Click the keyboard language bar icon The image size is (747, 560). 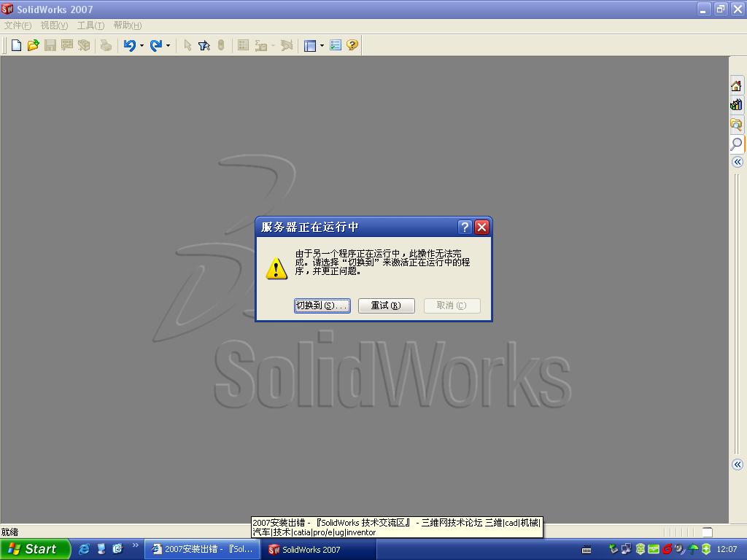pyautogui.click(x=587, y=550)
